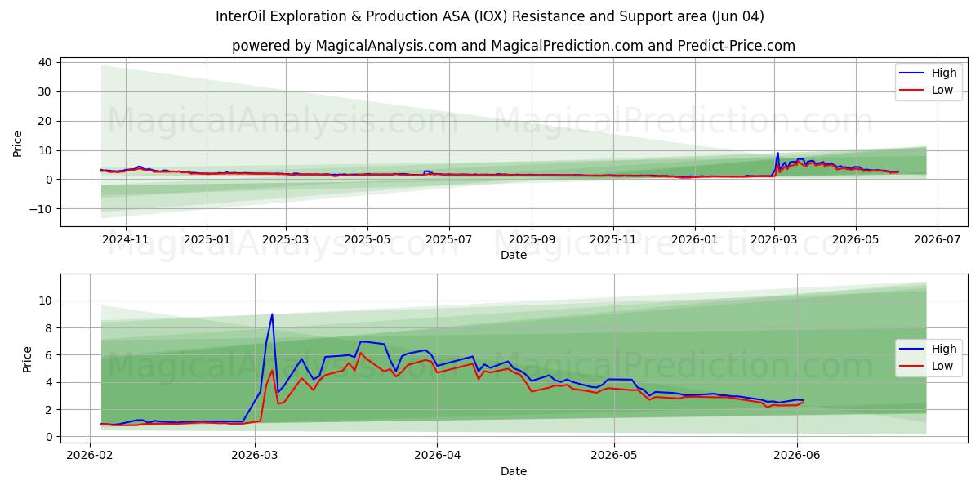Screen dimensions: 980x490
Task: Click the '2025-05' tick label on top axis
Action: click(x=367, y=239)
